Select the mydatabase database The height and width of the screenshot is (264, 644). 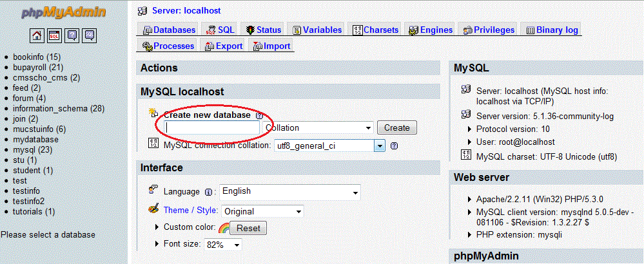[x=35, y=139]
